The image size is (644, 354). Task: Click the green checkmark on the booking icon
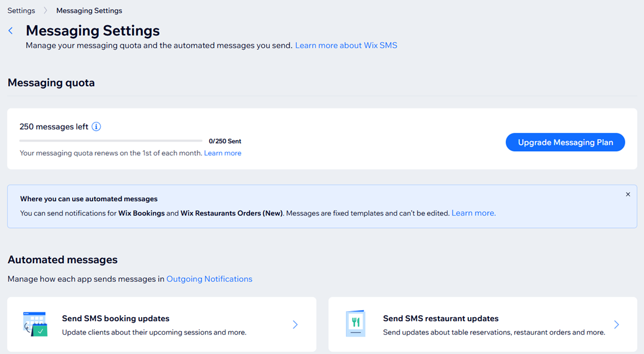(40, 330)
